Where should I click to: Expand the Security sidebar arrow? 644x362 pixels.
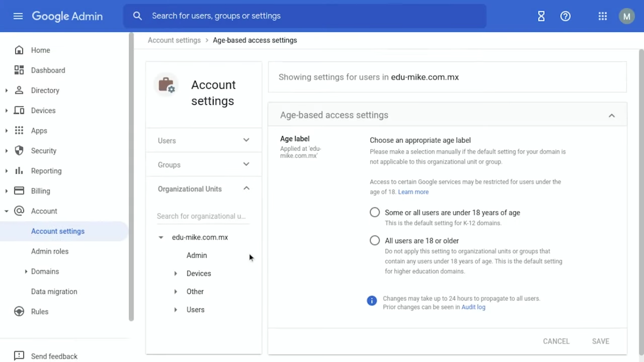coord(6,151)
